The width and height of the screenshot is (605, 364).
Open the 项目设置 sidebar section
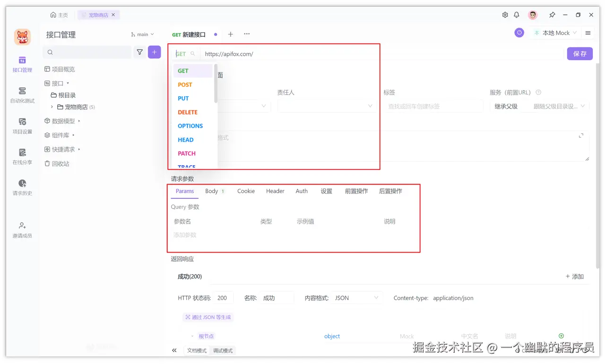(22, 126)
